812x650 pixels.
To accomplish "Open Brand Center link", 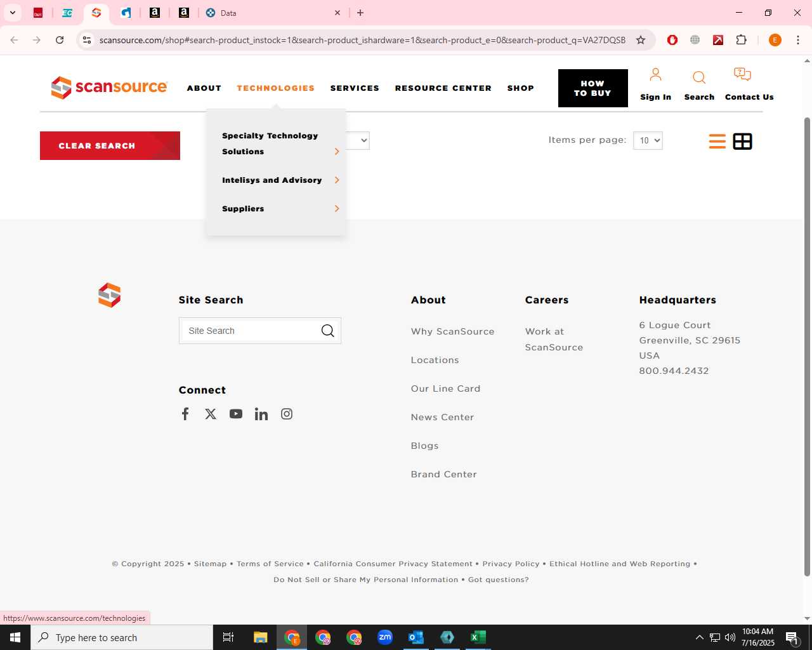I will click(443, 474).
